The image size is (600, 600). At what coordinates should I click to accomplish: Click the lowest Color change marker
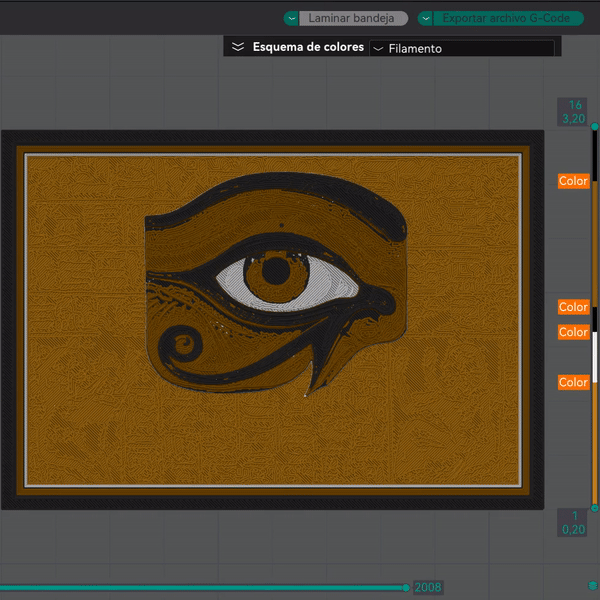[573, 382]
